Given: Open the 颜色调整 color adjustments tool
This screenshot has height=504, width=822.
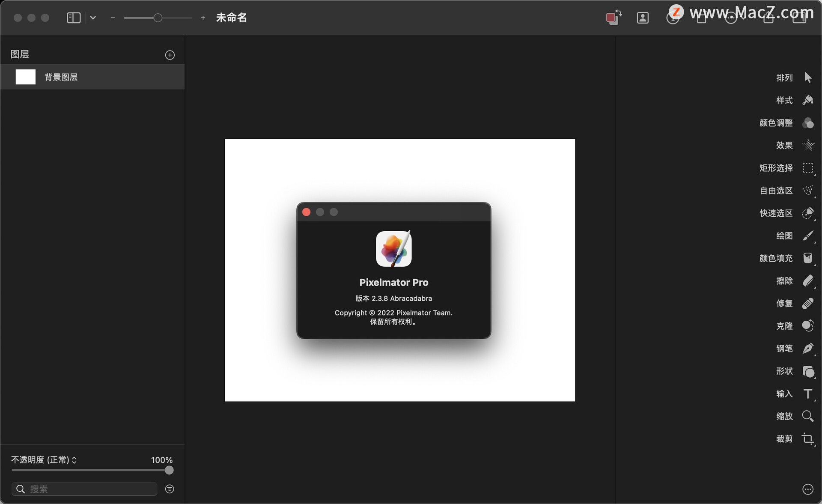Looking at the screenshot, I should tap(807, 123).
